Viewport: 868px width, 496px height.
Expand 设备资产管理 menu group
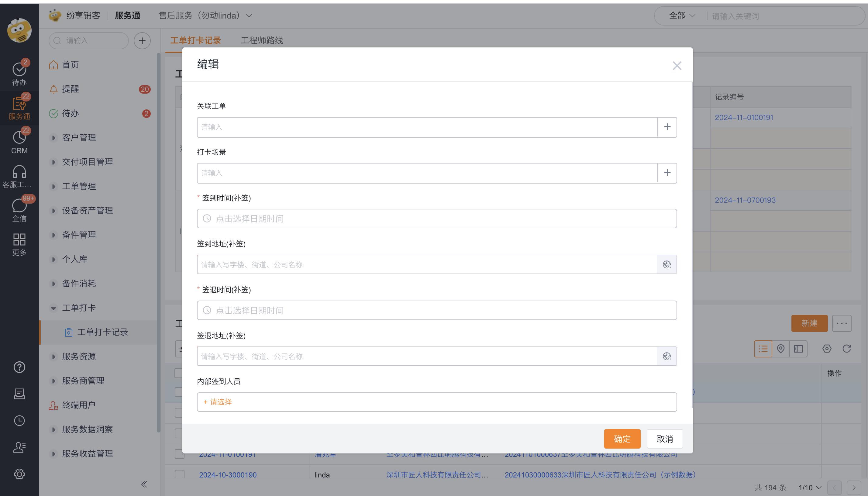(x=53, y=211)
